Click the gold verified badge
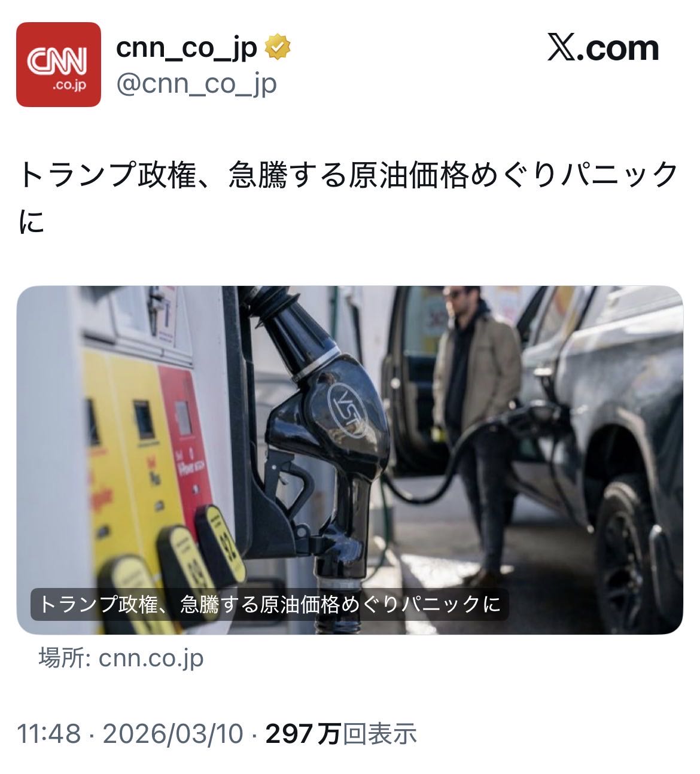This screenshot has width=700, height=774. [278, 48]
